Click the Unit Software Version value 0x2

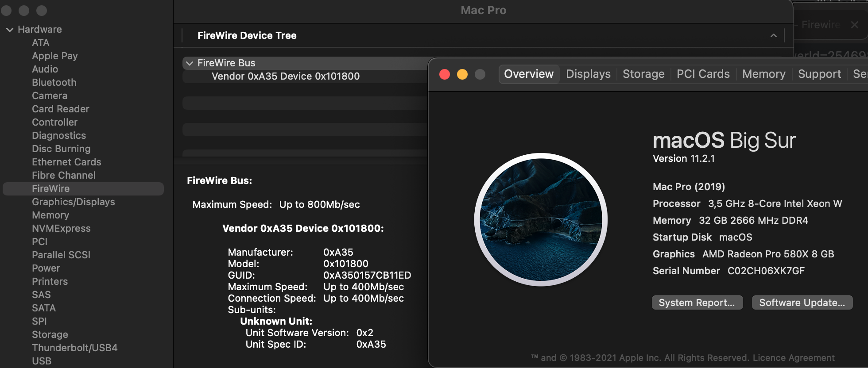click(x=365, y=333)
